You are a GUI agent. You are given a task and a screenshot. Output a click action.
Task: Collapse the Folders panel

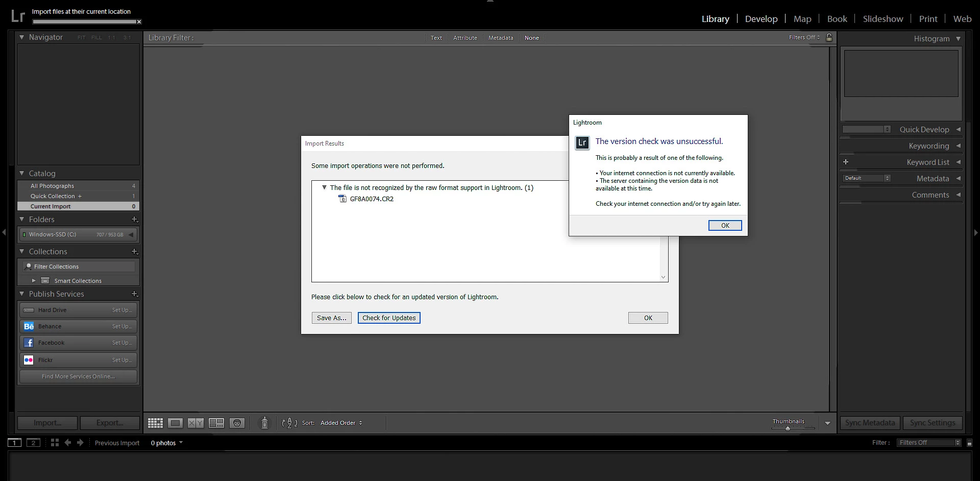(x=21, y=219)
